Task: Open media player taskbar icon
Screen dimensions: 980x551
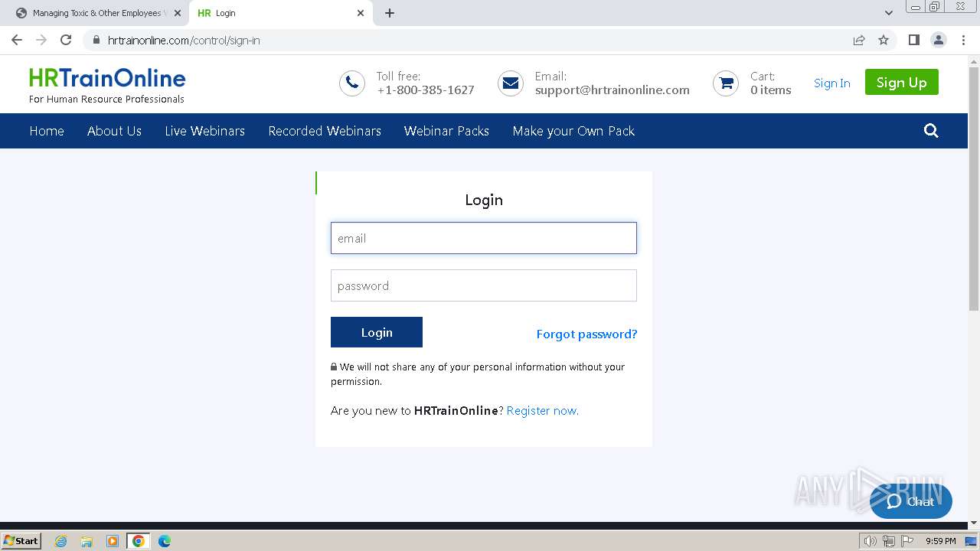Action: tap(113, 541)
